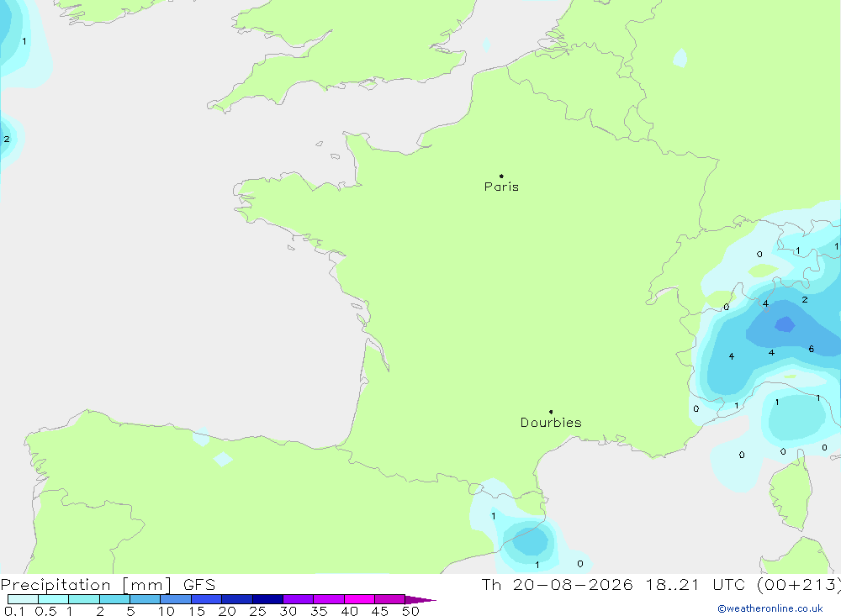The height and width of the screenshot is (616, 841).
Task: Pick the 10–15 mm legend swatch
Action: point(176,599)
